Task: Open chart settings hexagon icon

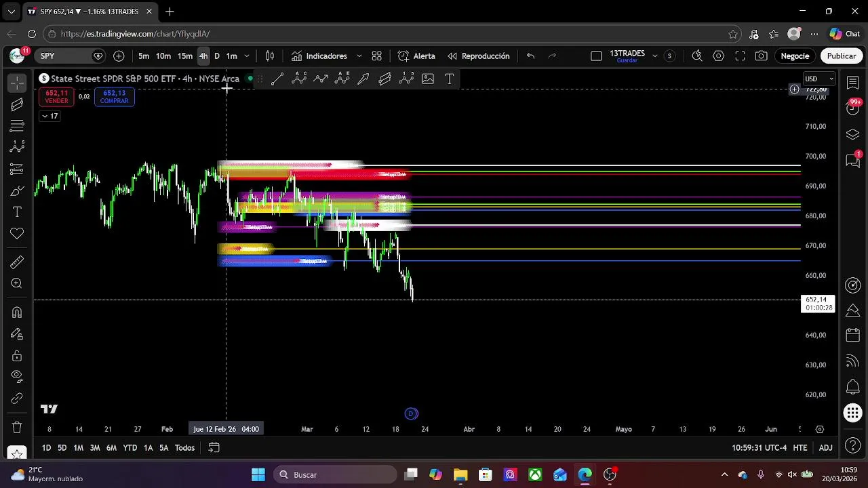Action: pos(719,56)
